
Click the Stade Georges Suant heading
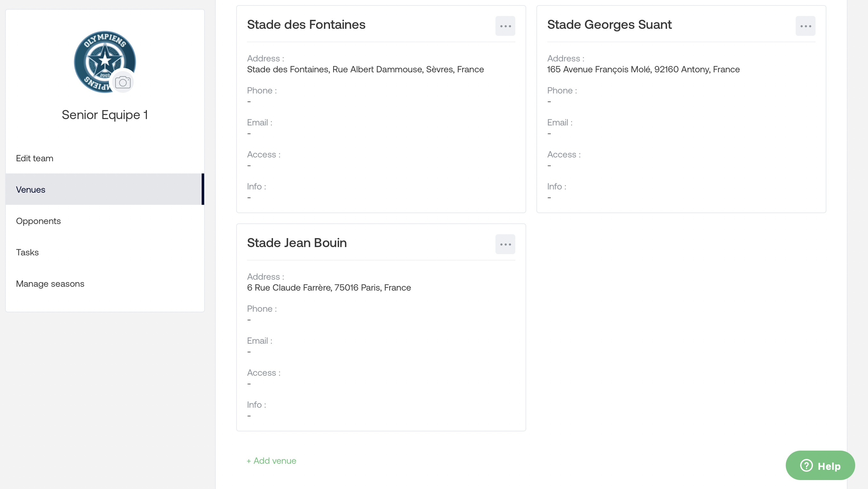[609, 25]
